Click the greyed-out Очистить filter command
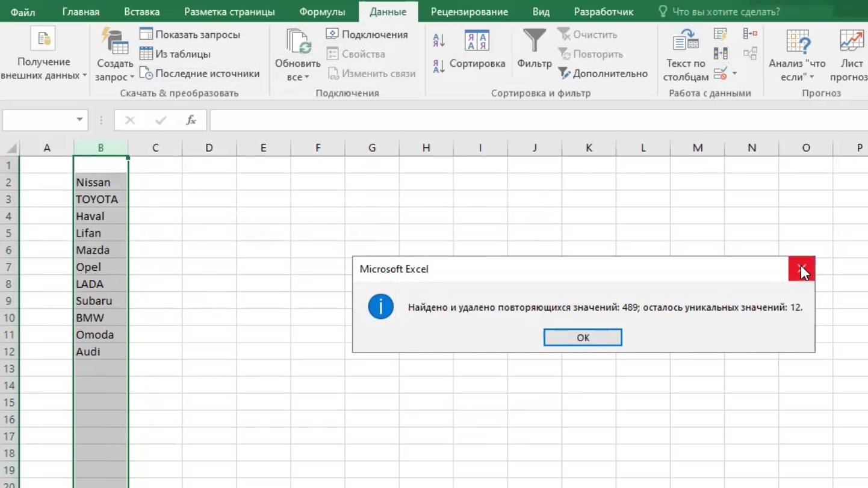Image resolution: width=868 pixels, height=488 pixels. tap(587, 34)
